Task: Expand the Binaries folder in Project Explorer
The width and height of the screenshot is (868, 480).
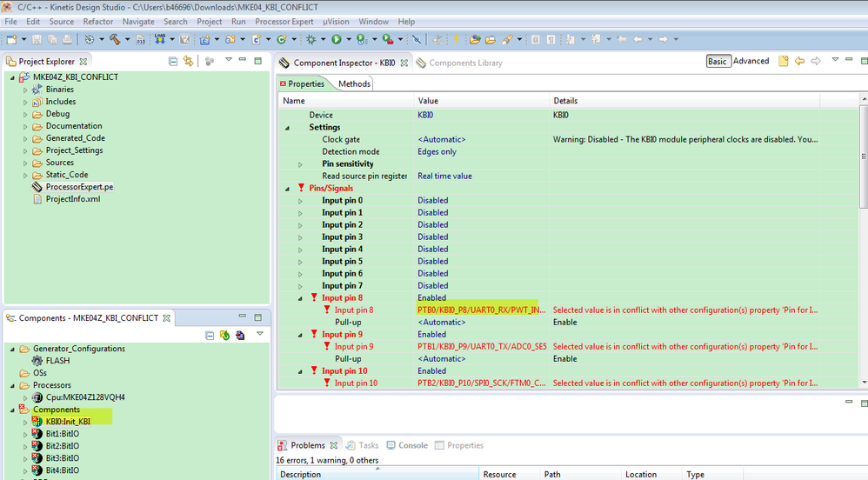Action: click(x=25, y=90)
